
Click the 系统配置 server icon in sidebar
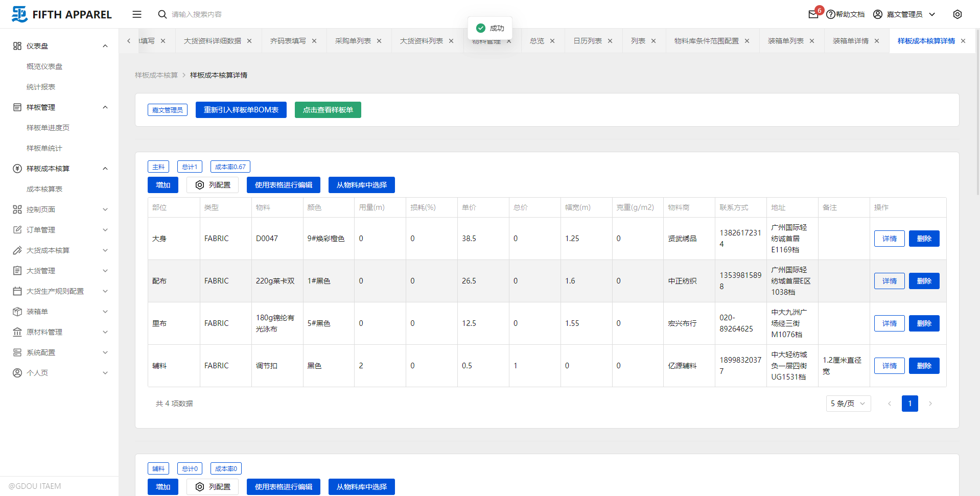pos(17,352)
